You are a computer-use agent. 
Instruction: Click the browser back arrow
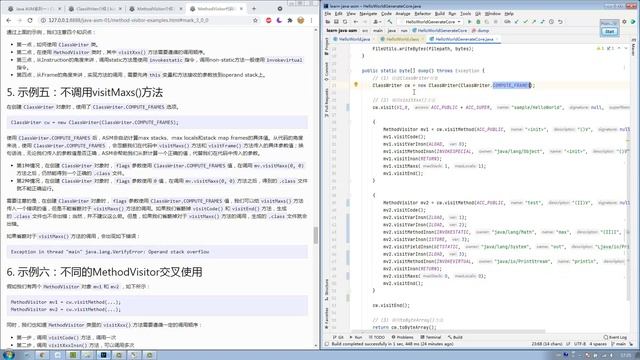[9, 20]
